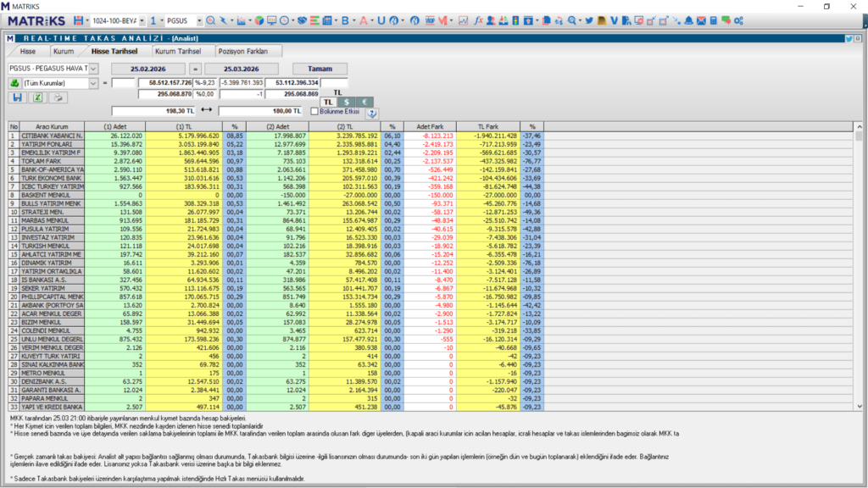Open the 1024-100-BEYAZ layout dropdown
The height and width of the screenshot is (488, 868).
click(x=141, y=19)
